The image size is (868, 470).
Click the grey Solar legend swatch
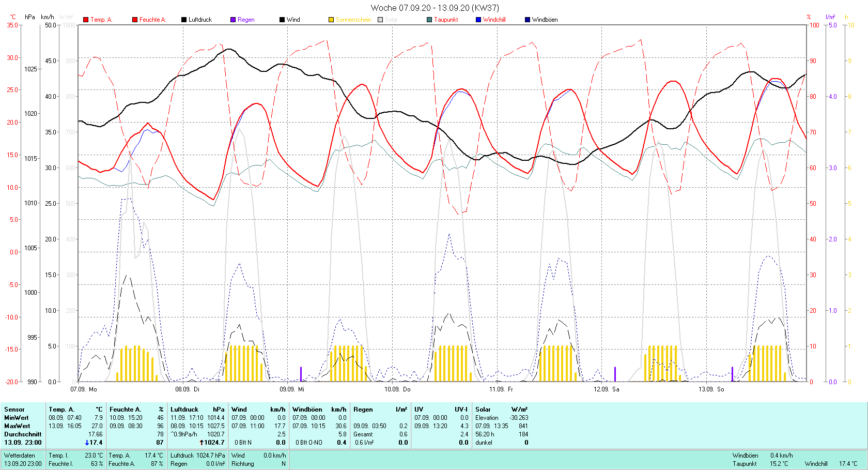click(380, 20)
